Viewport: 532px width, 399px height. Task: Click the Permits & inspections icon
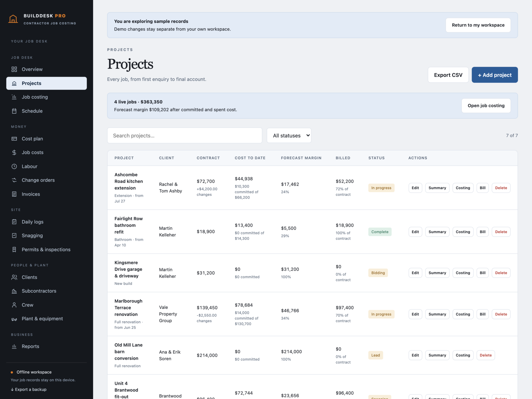14,250
